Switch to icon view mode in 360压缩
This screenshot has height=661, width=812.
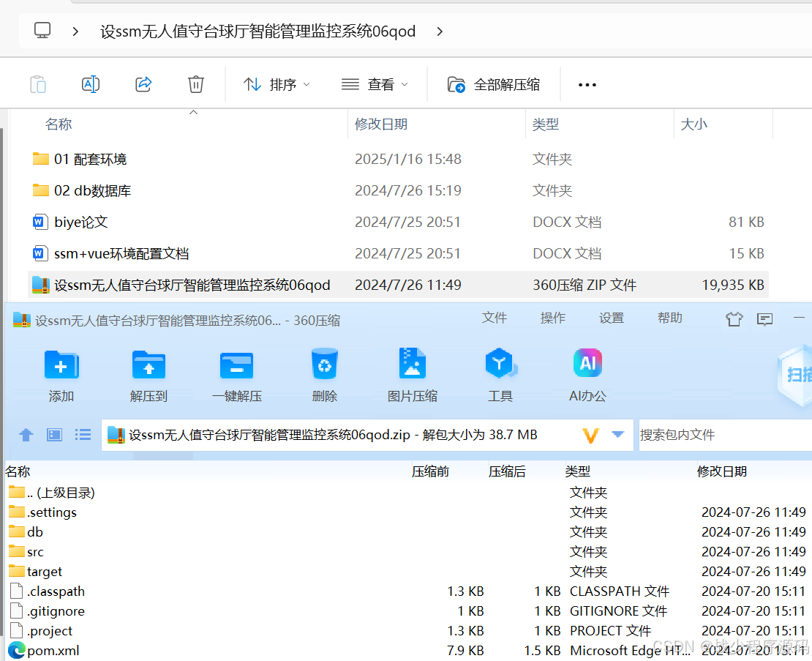54,435
